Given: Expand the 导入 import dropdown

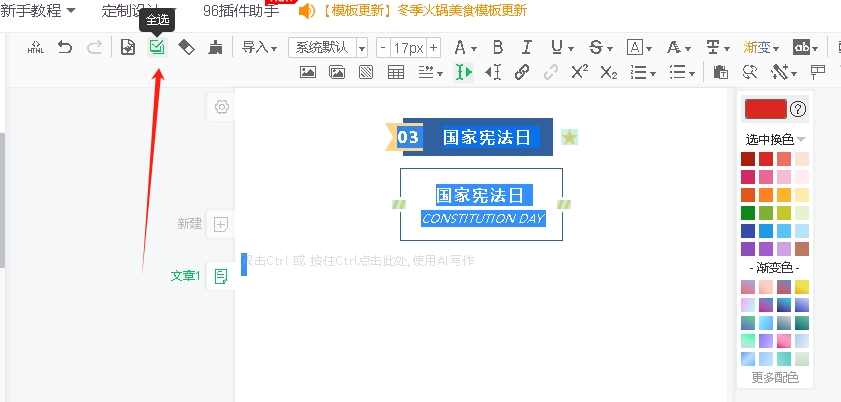Looking at the screenshot, I should (259, 47).
